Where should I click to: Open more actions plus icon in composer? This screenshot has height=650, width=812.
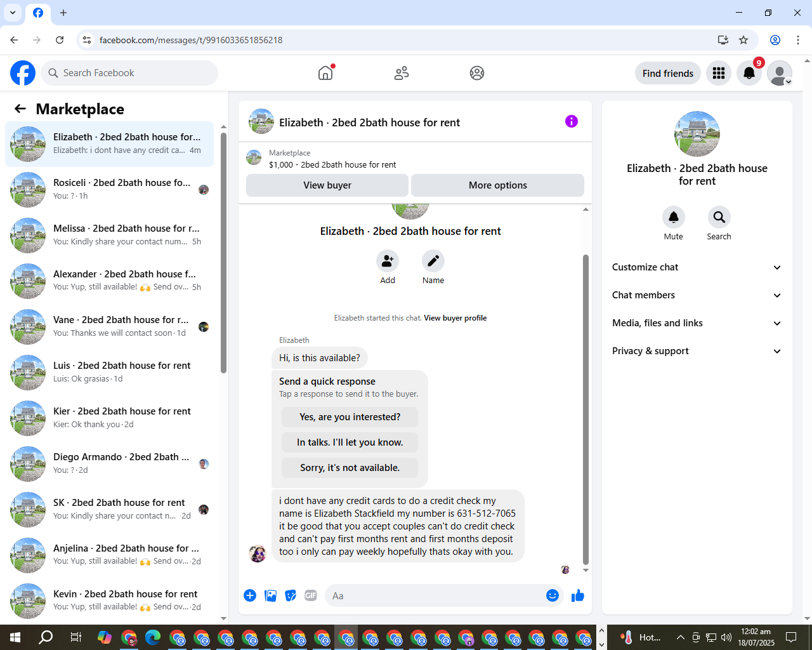pyautogui.click(x=250, y=595)
